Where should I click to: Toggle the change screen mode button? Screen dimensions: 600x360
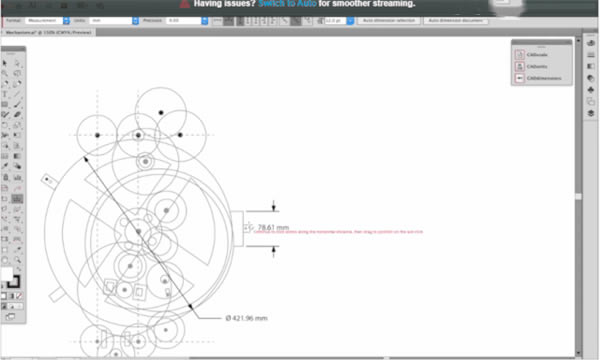pyautogui.click(x=10, y=316)
